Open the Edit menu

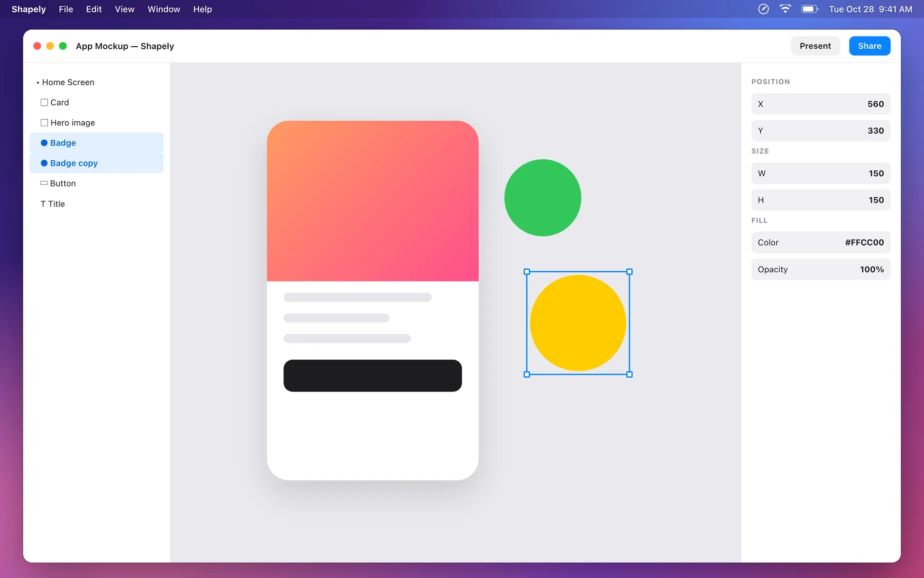point(94,9)
